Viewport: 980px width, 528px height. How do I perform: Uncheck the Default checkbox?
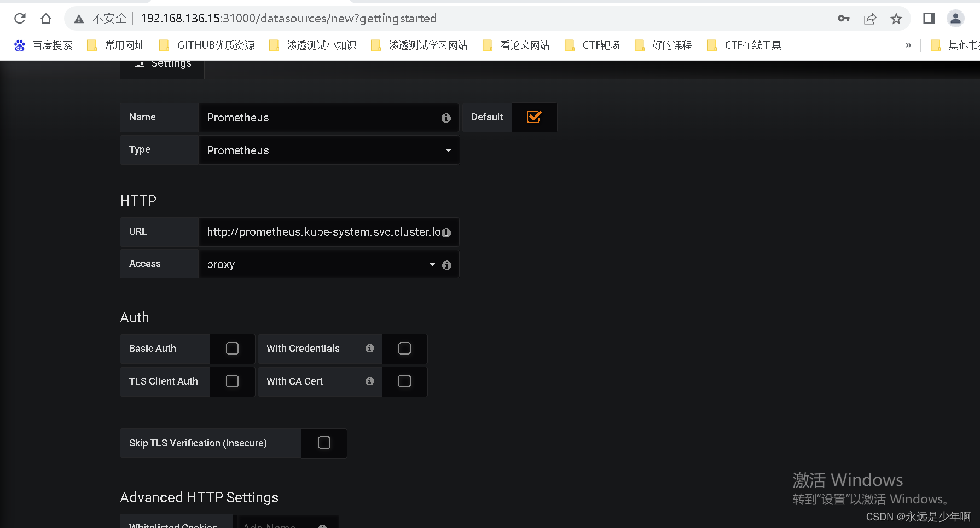pos(534,117)
